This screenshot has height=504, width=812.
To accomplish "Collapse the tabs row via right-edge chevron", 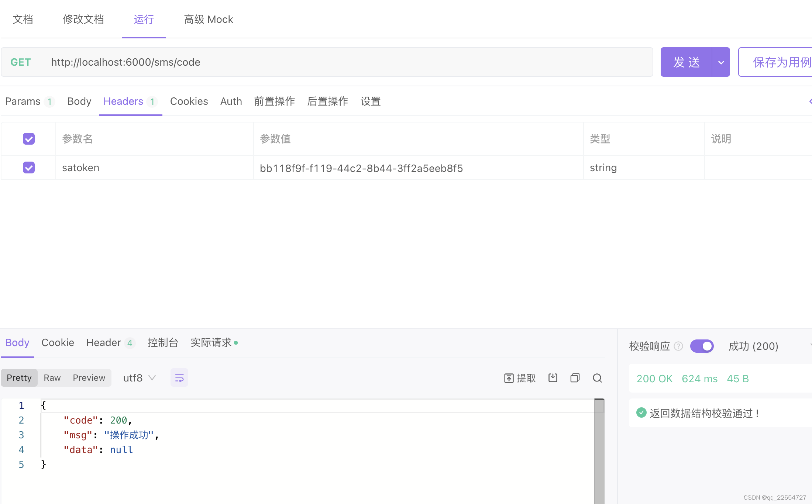I will tap(810, 101).
